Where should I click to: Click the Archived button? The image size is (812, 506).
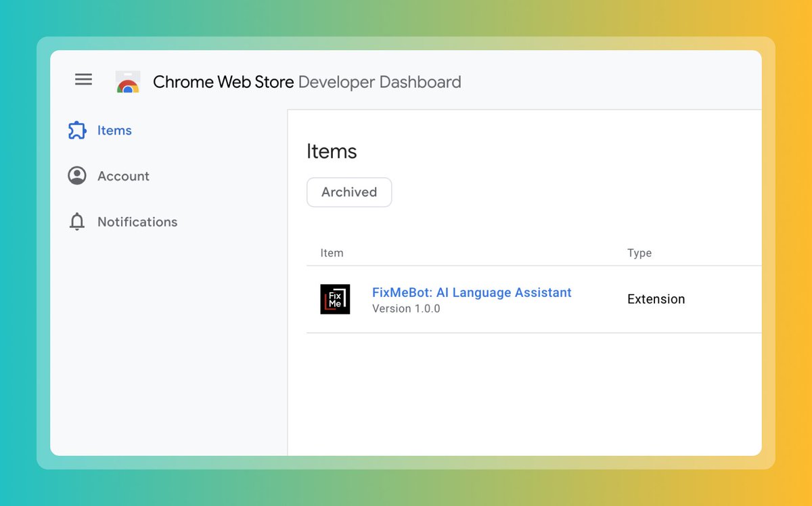click(349, 192)
